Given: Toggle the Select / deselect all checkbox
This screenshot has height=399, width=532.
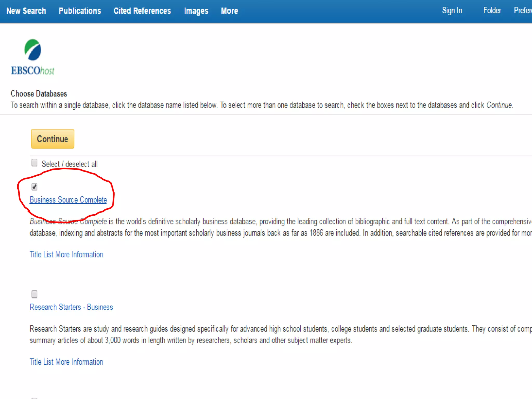Looking at the screenshot, I should click(x=34, y=163).
